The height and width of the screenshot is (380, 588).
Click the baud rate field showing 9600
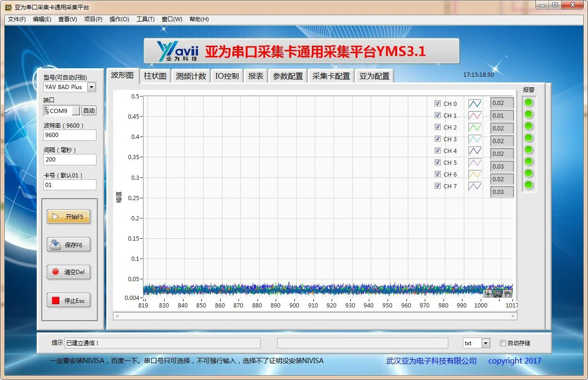pyautogui.click(x=70, y=135)
